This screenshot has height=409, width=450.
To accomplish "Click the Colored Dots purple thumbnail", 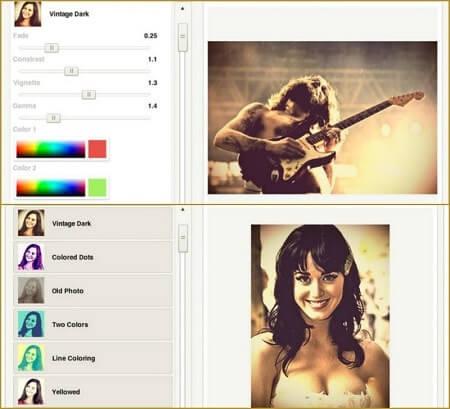I will coord(31,257).
